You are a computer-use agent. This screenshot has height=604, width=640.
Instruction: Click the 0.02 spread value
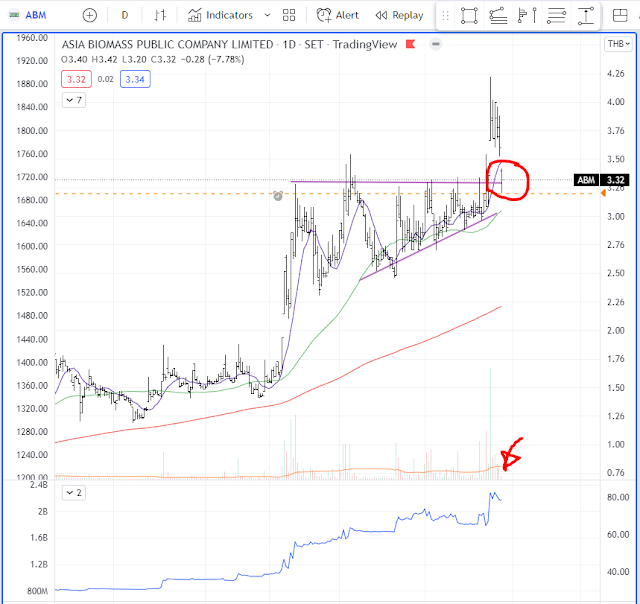pos(105,79)
